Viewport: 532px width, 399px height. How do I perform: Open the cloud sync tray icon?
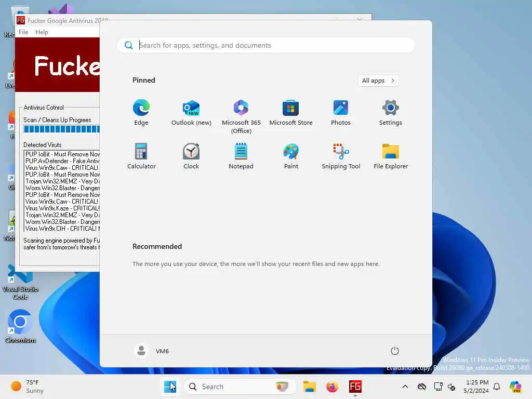[x=422, y=387]
